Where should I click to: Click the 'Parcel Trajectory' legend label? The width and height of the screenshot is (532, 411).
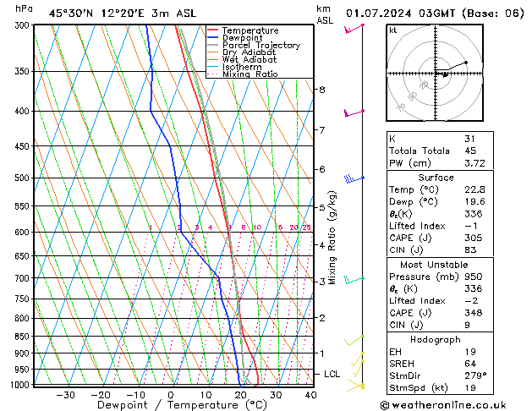[x=261, y=45]
